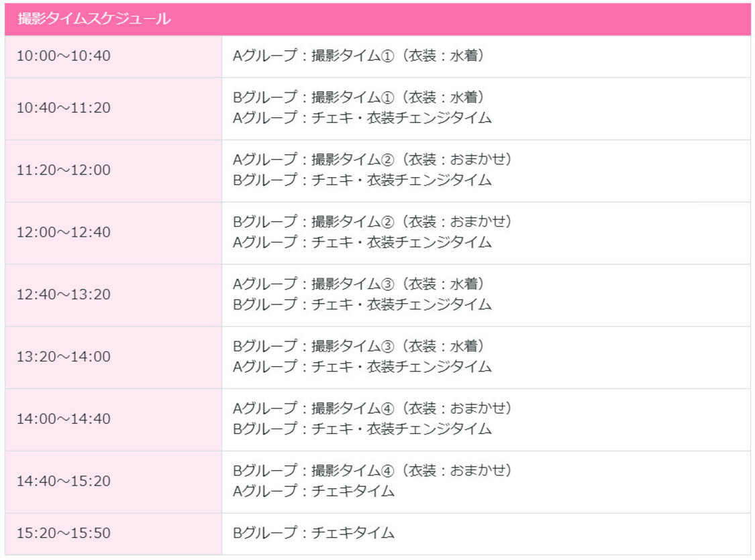Click the 10:00～10:40 time cell

[x=64, y=56]
